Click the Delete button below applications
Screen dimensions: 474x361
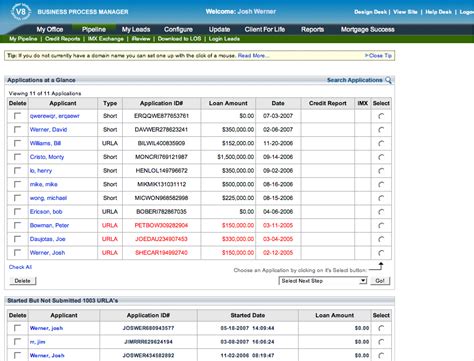click(x=23, y=281)
